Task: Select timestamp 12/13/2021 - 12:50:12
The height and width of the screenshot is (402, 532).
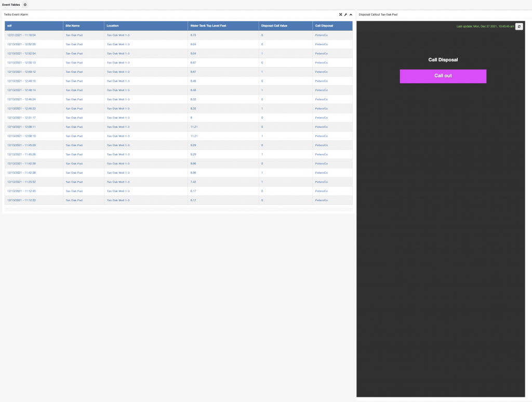Action: 21,72
